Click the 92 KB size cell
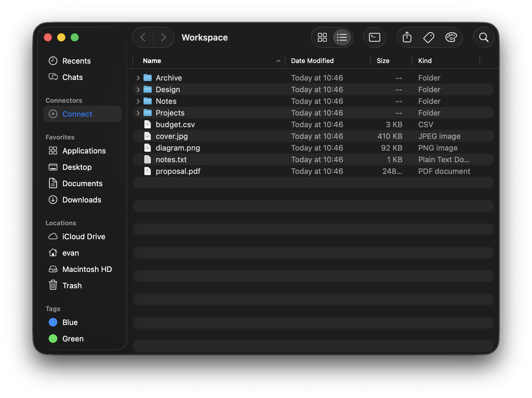532x398 pixels. pos(392,148)
